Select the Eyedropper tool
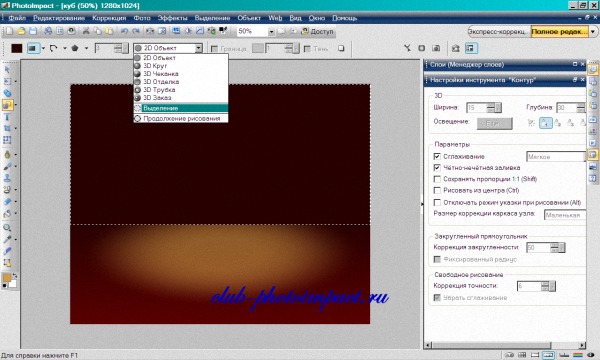This screenshot has height=360, width=600. [7, 240]
